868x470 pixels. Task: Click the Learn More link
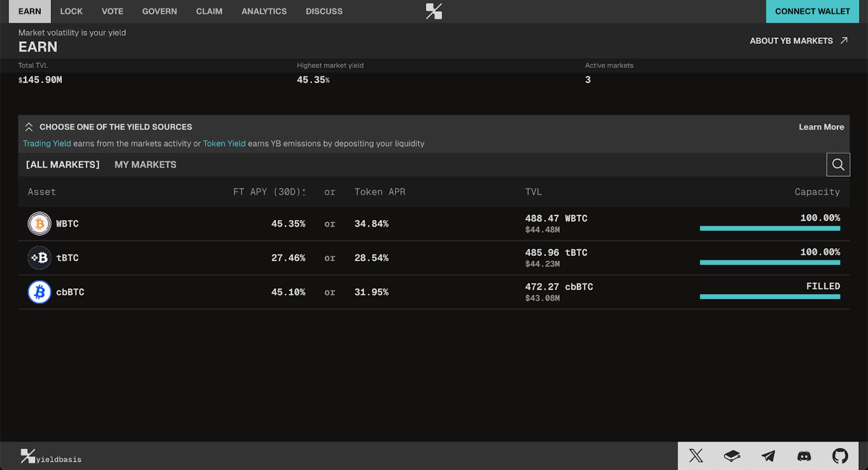(821, 127)
